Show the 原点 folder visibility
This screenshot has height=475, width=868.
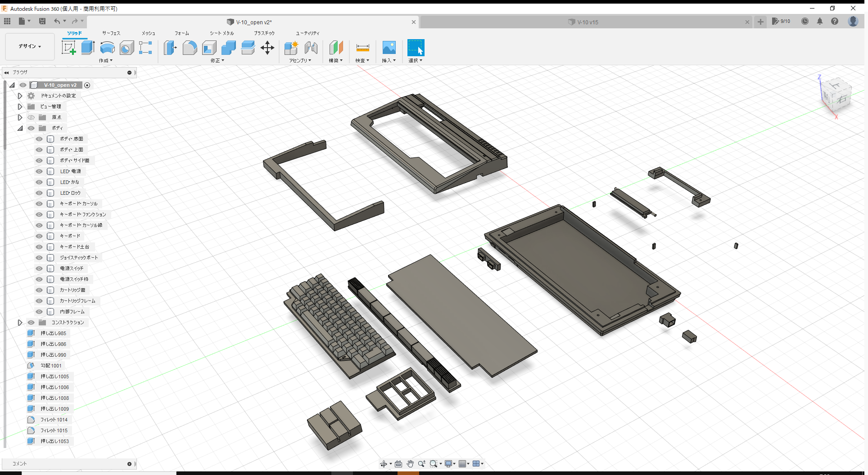point(31,117)
